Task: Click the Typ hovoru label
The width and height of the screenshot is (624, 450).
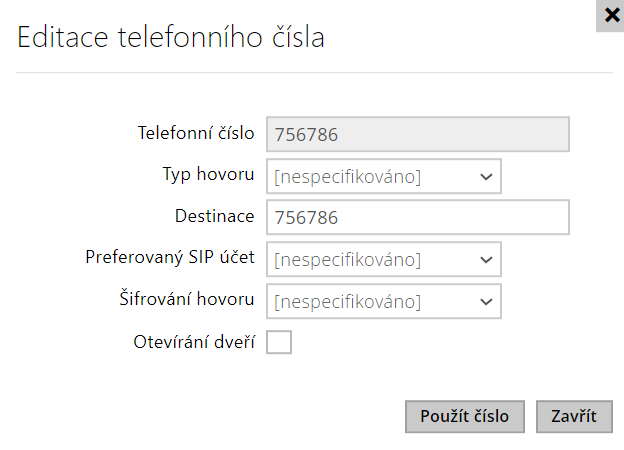Action: [208, 174]
